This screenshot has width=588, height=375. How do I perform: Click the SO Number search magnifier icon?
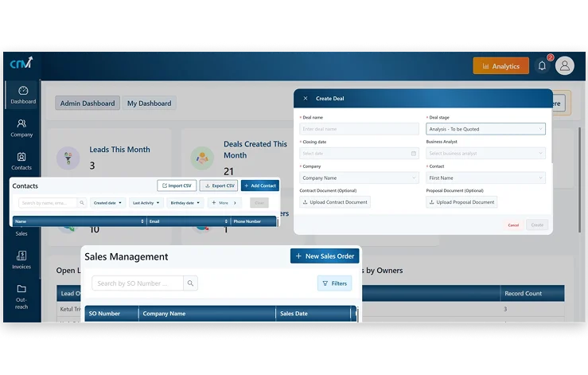190,283
